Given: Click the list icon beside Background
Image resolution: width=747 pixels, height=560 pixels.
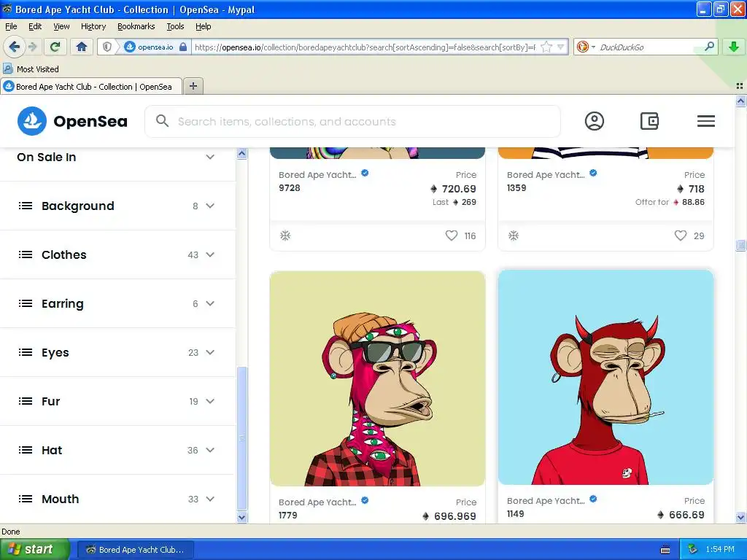Looking at the screenshot, I should tap(26, 206).
